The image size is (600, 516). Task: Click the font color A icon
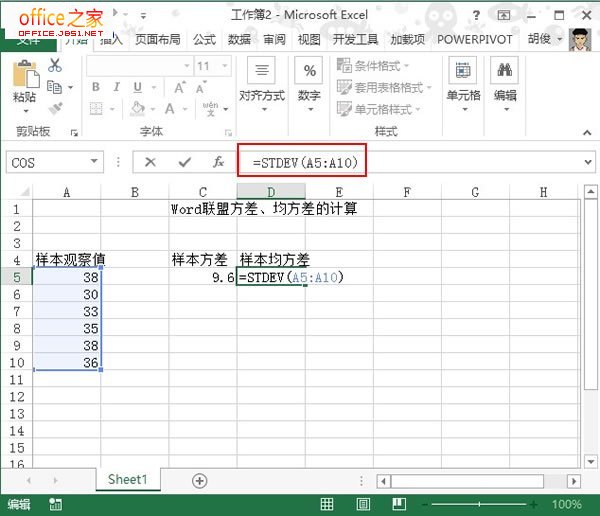(170, 109)
